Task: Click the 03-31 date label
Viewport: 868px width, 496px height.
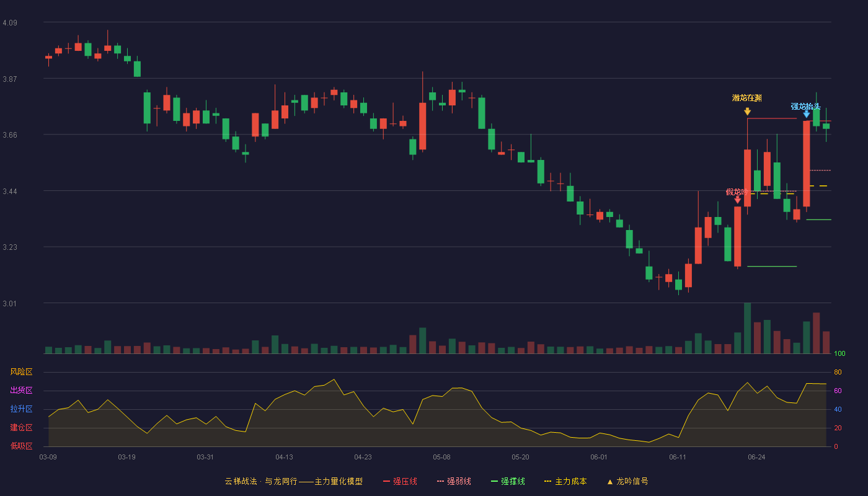Action: tap(205, 457)
